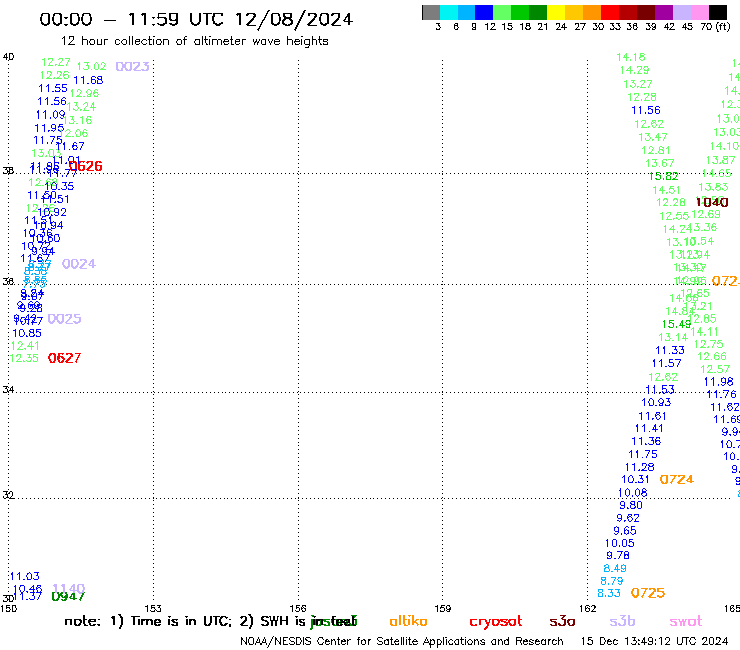Click the wave height value 11.33
Image resolution: width=740 pixels, height=650 pixels.
(x=670, y=350)
